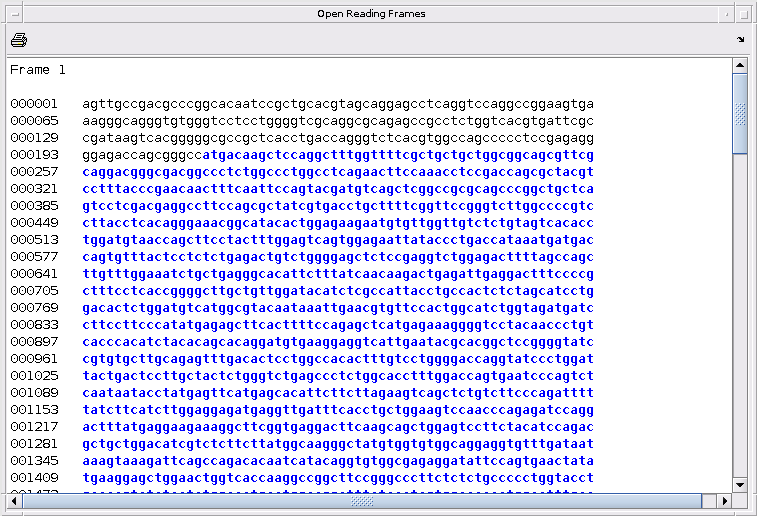This screenshot has width=757, height=516.
Task: Click blue sequence line starting 'tggatgtaaccagcttccta'
Action: coord(338,239)
